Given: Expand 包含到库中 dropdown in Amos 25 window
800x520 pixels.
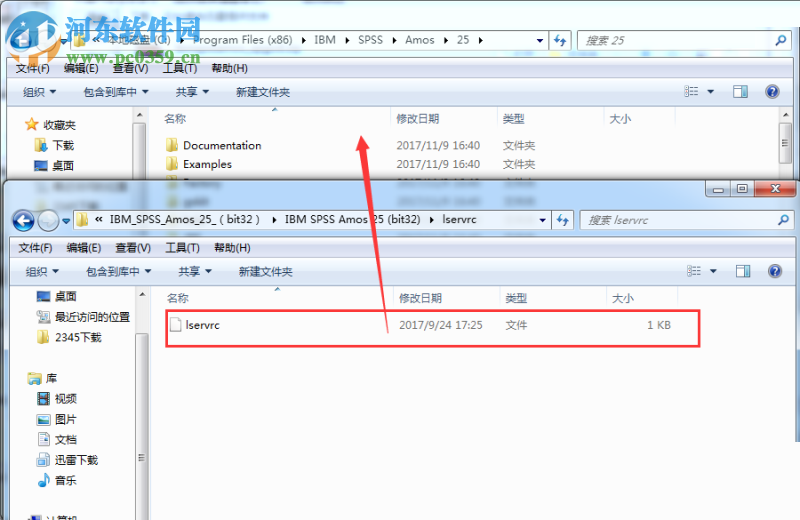Looking at the screenshot, I should click(x=116, y=92).
